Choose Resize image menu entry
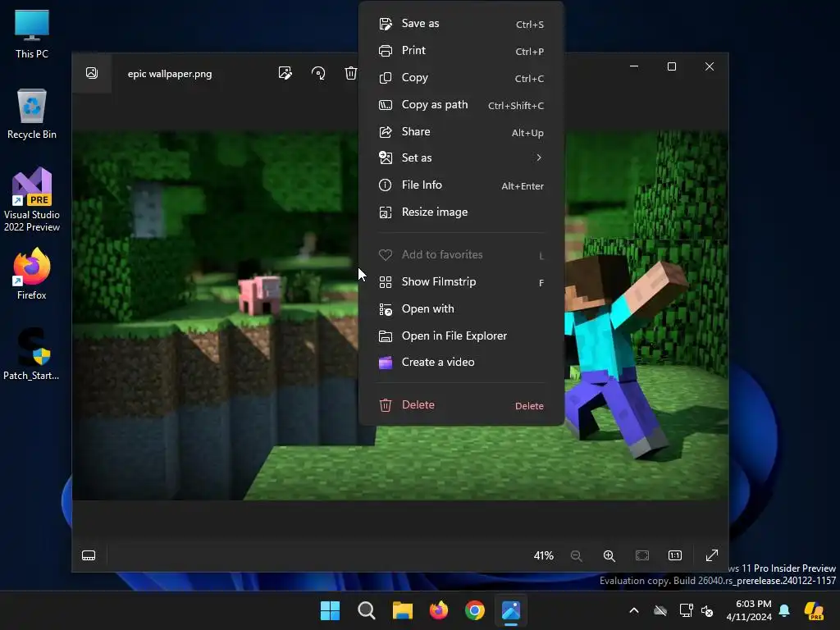This screenshot has height=630, width=840. [461, 212]
